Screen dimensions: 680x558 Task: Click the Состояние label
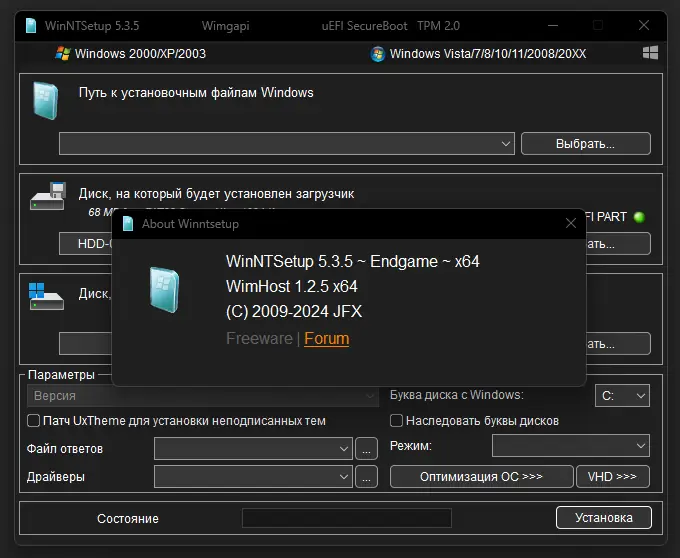pyautogui.click(x=128, y=519)
